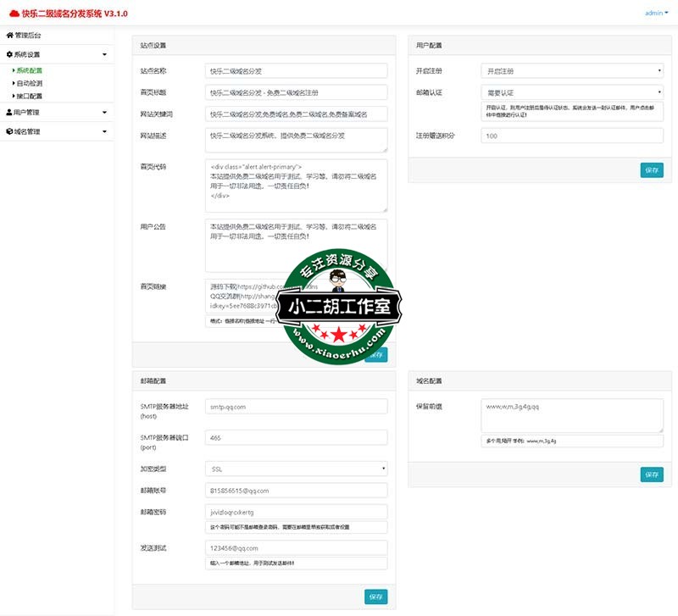Focus the 保留前缀 text area
Screen dimensions: 678x616
(572, 415)
